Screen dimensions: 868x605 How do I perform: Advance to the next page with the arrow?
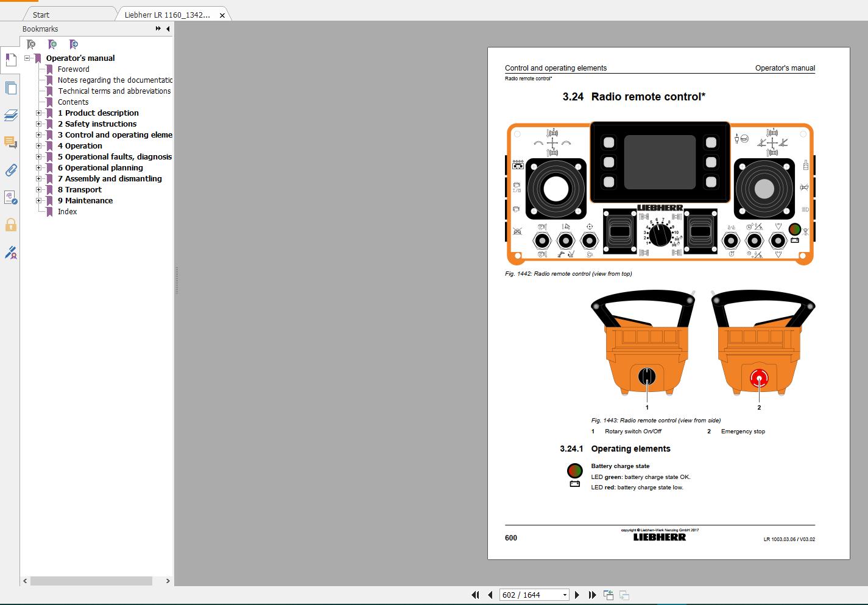click(x=576, y=595)
